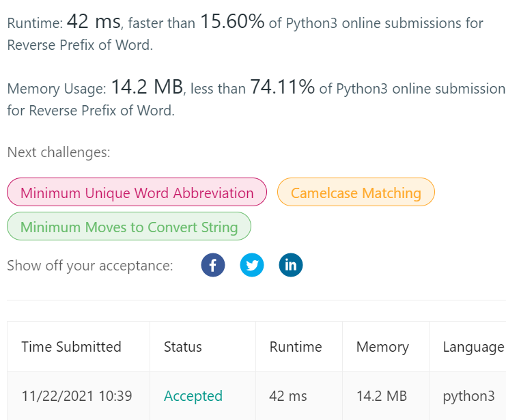The image size is (506, 420).
Task: Open the Accepted submission status link
Action: (193, 396)
